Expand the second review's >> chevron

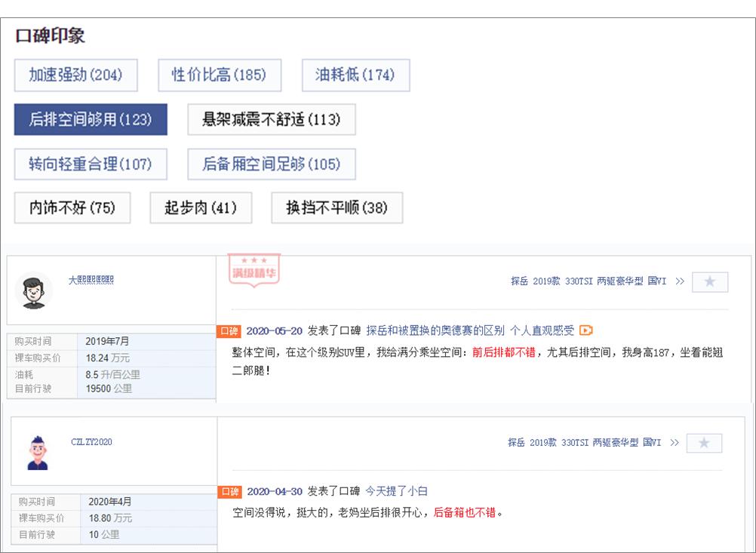[x=677, y=443]
